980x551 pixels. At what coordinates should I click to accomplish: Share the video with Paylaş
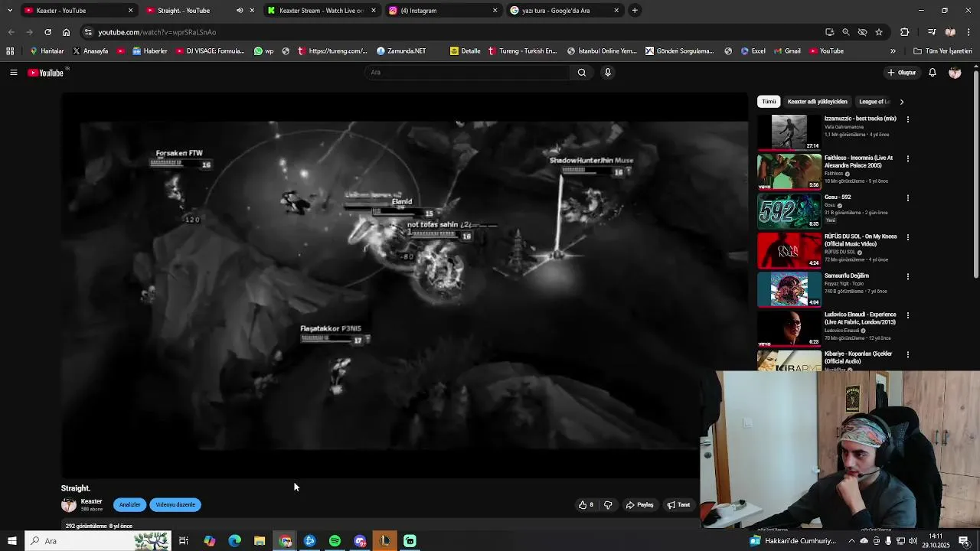(640, 505)
